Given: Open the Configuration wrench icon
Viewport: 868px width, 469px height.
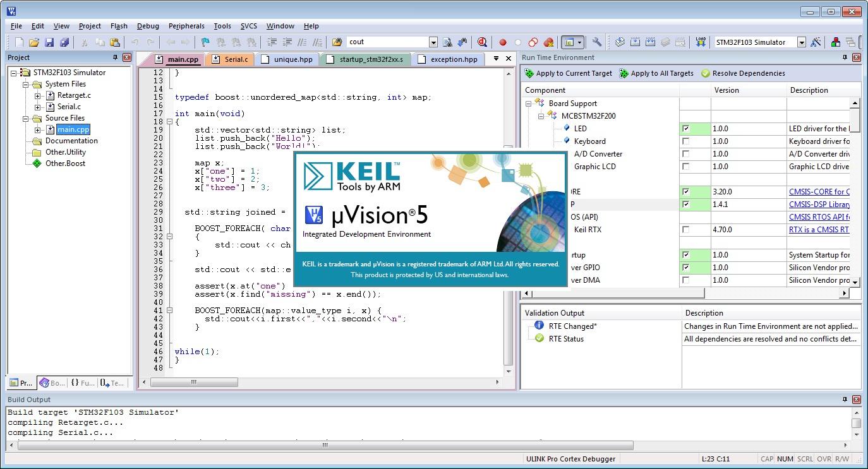Looking at the screenshot, I should tap(596, 42).
